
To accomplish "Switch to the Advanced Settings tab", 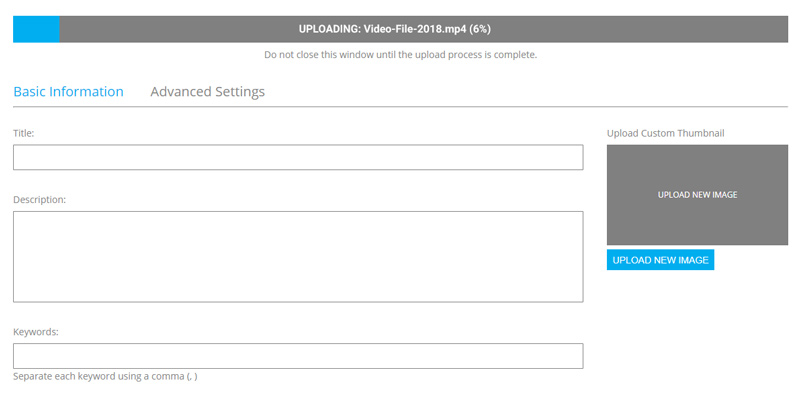I will pyautogui.click(x=207, y=92).
